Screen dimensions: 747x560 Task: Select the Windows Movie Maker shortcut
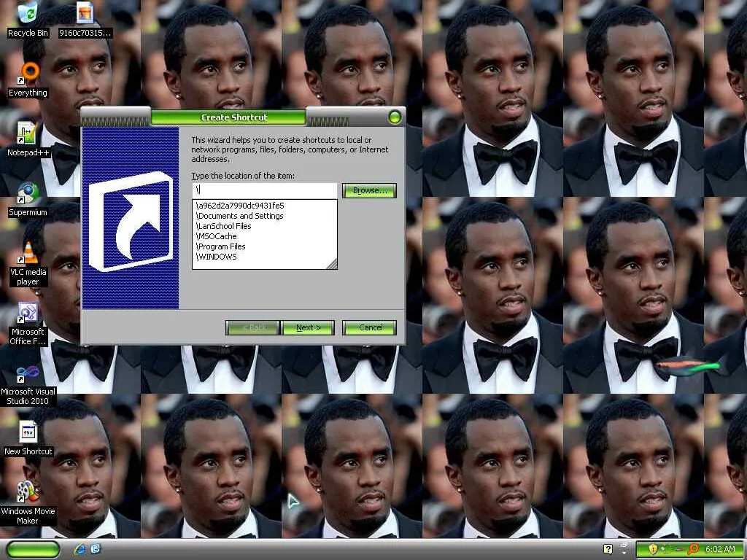[x=28, y=503]
